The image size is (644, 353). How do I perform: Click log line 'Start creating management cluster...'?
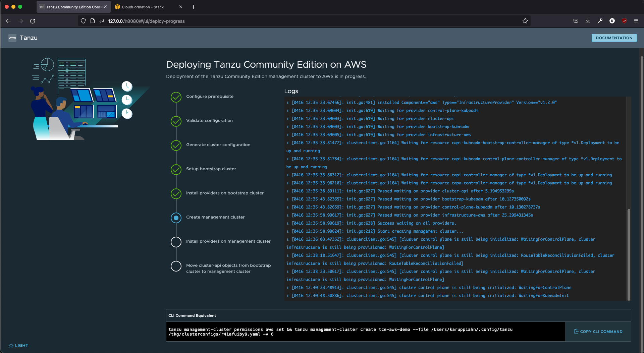click(375, 231)
